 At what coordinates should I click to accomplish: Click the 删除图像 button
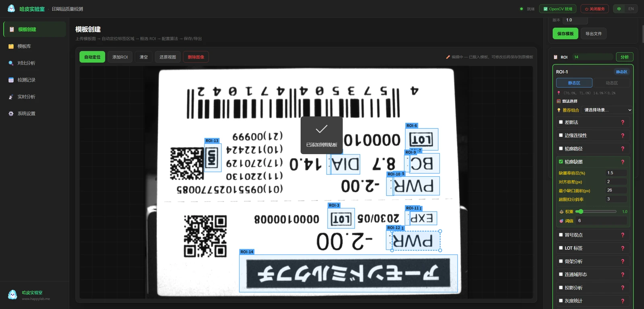[x=196, y=57]
